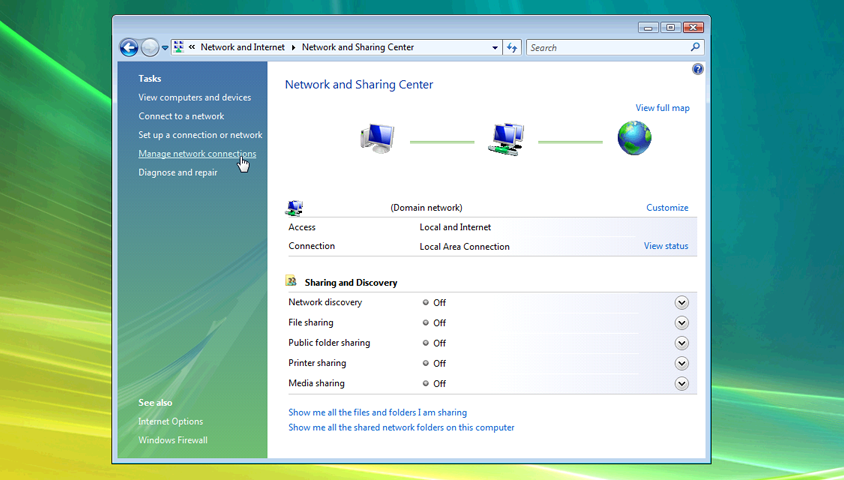Click the network icon in map center
Screen dimensions: 844x480
click(506, 138)
